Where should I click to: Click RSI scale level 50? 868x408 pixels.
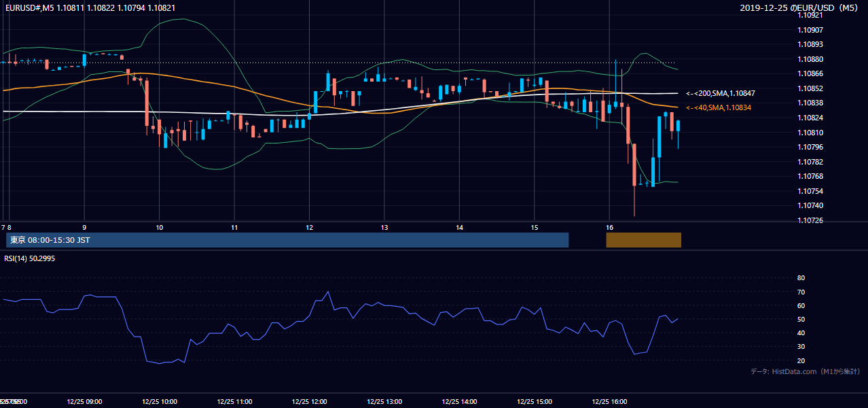tap(801, 319)
